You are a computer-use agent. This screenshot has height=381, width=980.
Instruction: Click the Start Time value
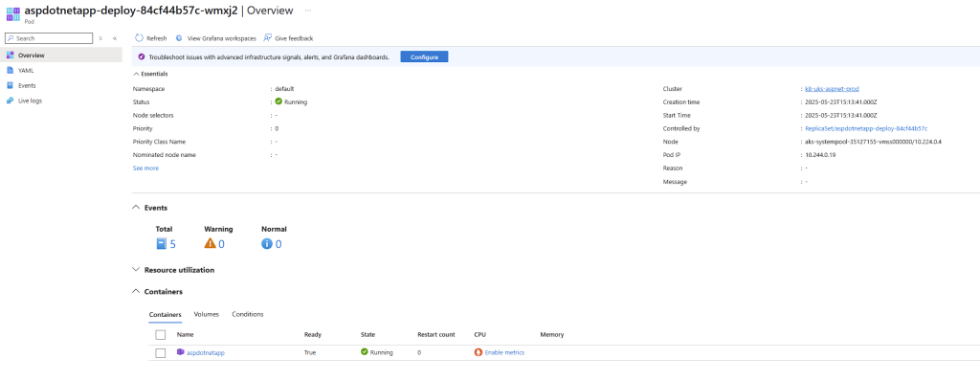click(x=841, y=115)
